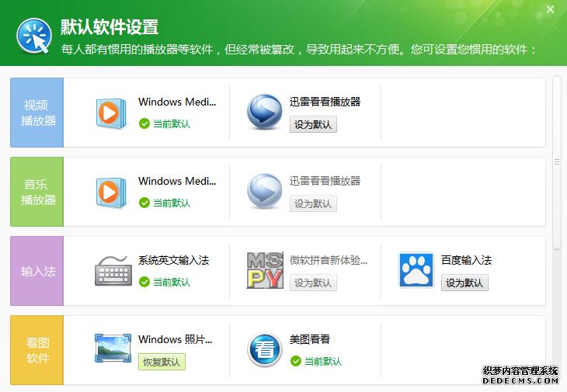
Task: Click 恢复默认 under Windows photo viewer
Action: [x=162, y=362]
